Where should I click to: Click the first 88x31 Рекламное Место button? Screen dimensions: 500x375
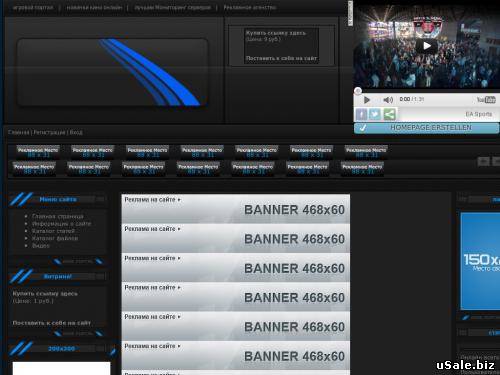tap(38, 152)
